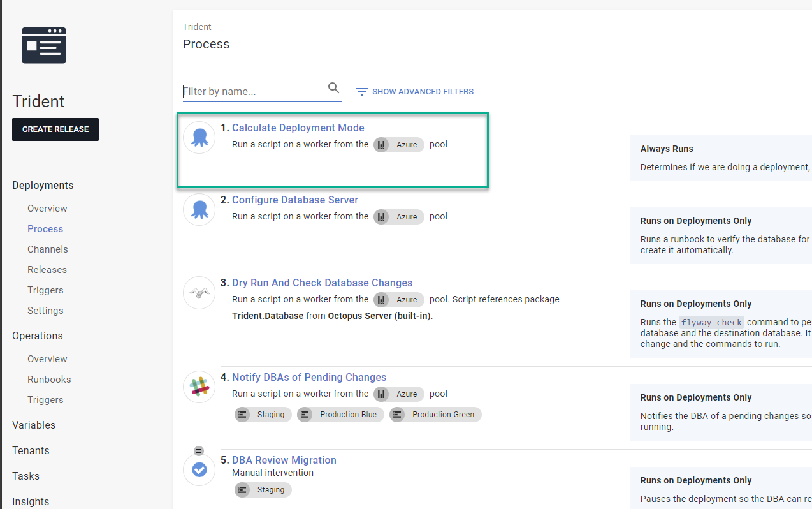The height and width of the screenshot is (509, 812).
Task: Click the manual intervention checkmark icon
Action: (x=199, y=469)
